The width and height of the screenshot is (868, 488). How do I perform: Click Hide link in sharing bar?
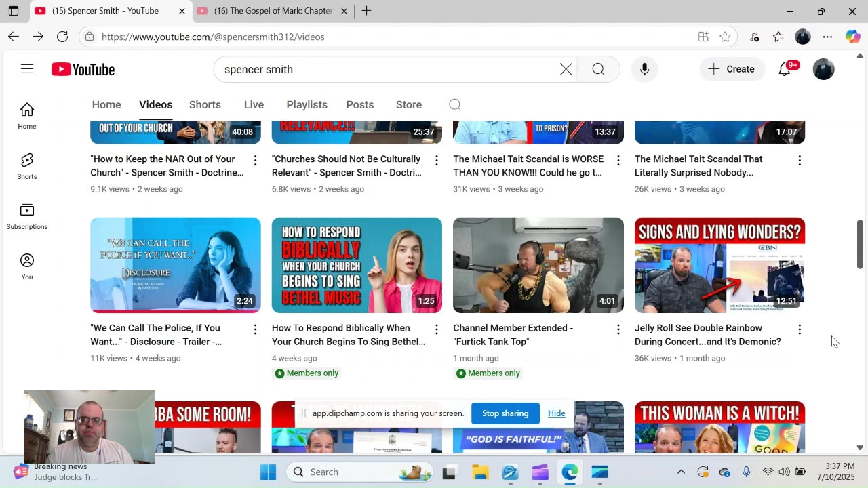coord(556,413)
